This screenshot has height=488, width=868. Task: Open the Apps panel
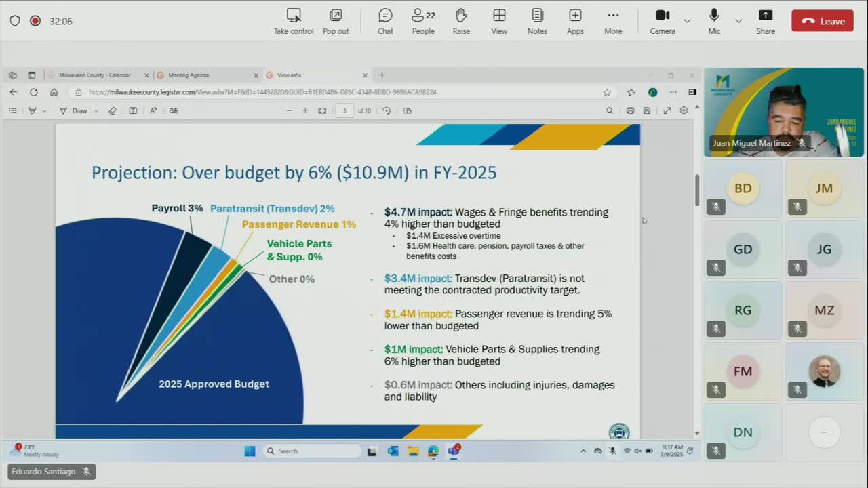tap(575, 22)
